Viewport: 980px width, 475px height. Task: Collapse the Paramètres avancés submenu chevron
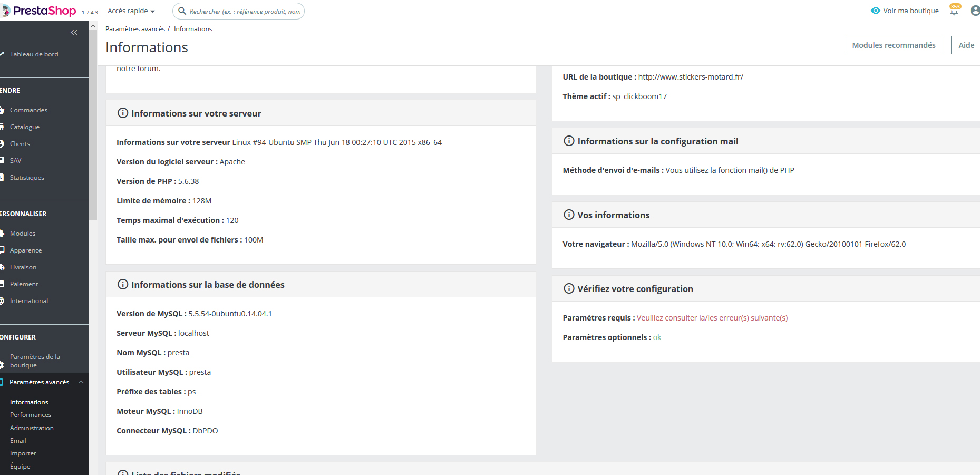click(81, 382)
